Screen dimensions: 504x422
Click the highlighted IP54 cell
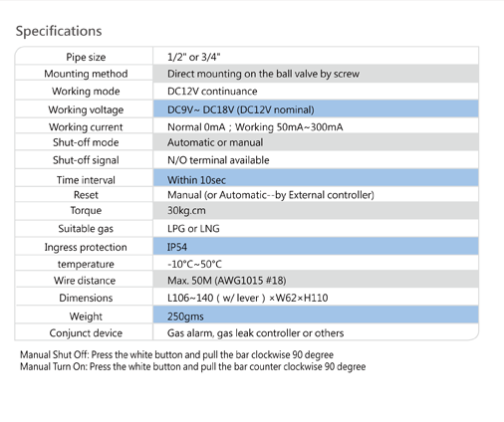tap(316, 246)
